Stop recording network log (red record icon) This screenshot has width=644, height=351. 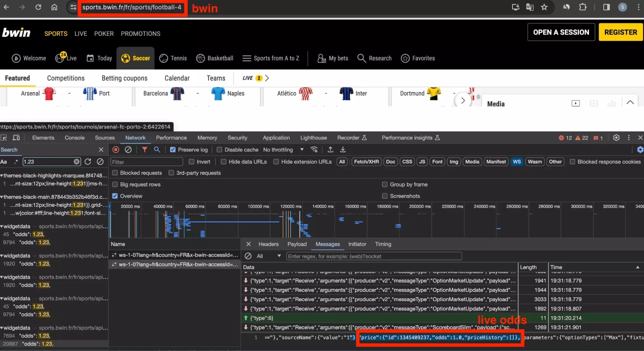(116, 150)
